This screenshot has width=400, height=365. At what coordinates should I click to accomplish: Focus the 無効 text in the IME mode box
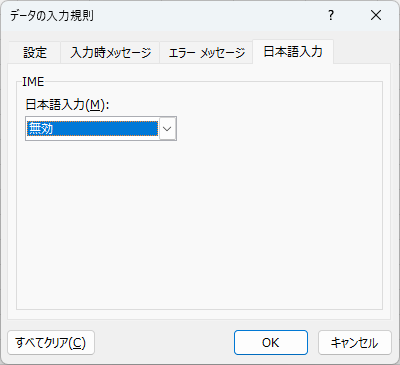[41, 128]
